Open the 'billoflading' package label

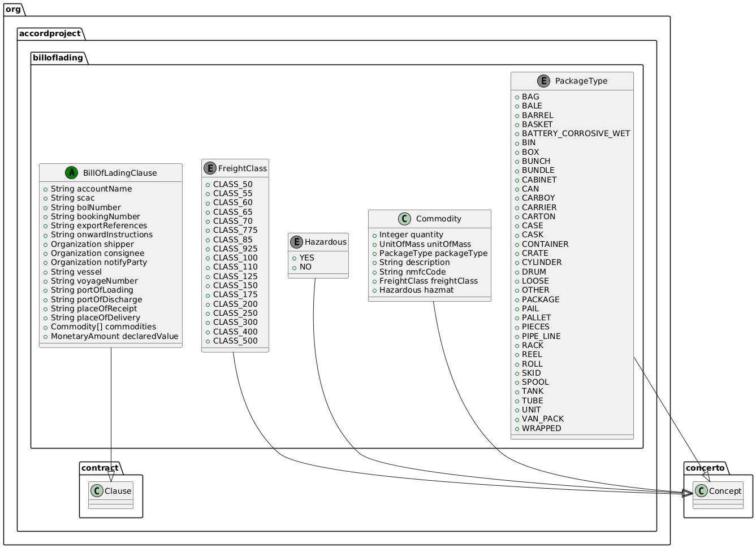pyautogui.click(x=58, y=58)
